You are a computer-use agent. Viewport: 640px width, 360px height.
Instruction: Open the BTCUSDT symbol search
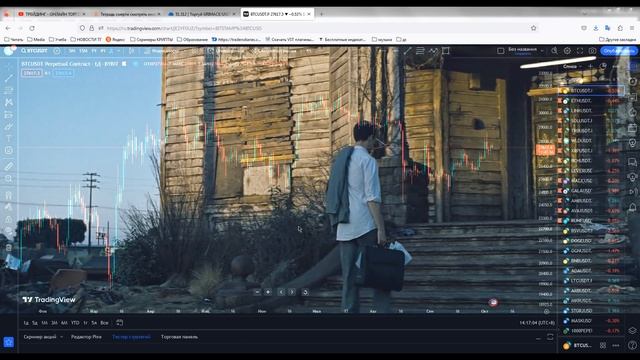[35, 51]
